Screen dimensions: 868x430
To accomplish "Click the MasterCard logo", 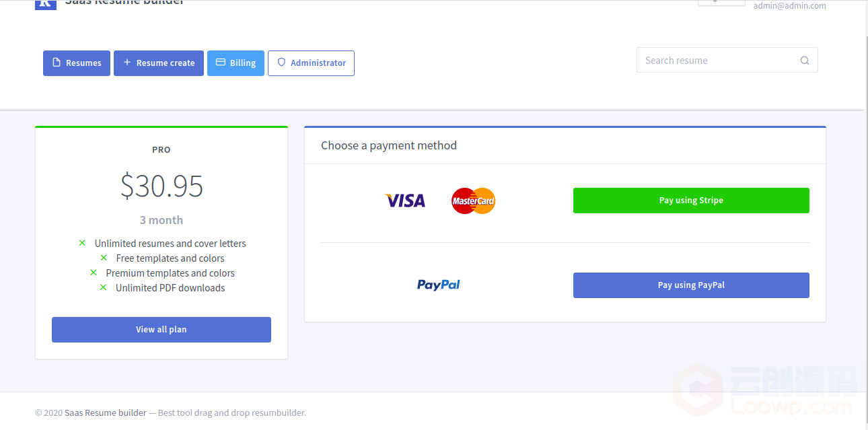I will pyautogui.click(x=474, y=201).
